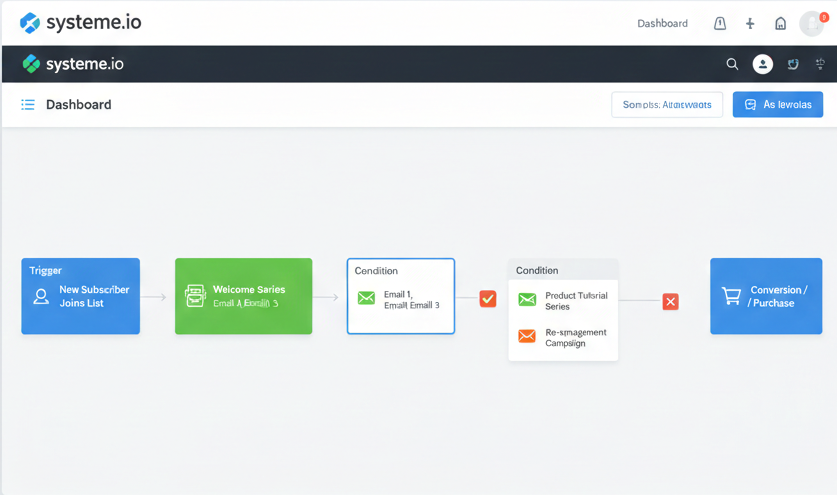The height and width of the screenshot is (495, 837).
Task: Open the home icon in white header
Action: pyautogui.click(x=780, y=23)
